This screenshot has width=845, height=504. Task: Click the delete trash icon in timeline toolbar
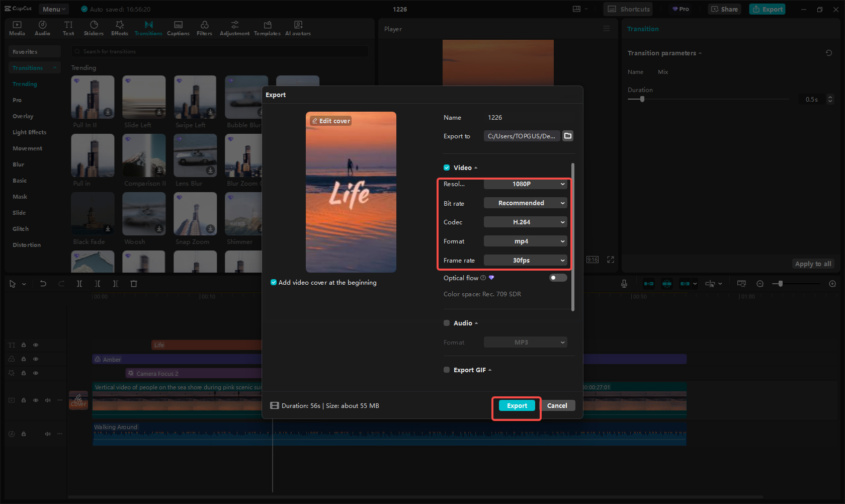[134, 284]
